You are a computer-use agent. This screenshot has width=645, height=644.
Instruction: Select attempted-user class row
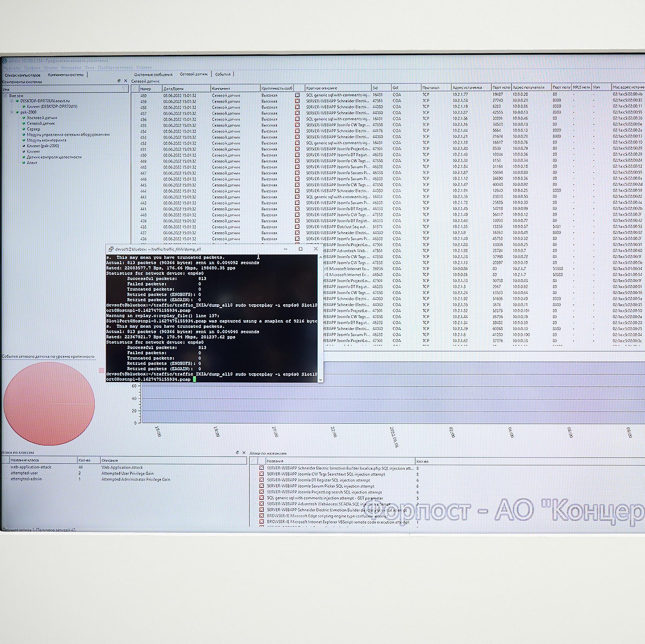pos(124,473)
